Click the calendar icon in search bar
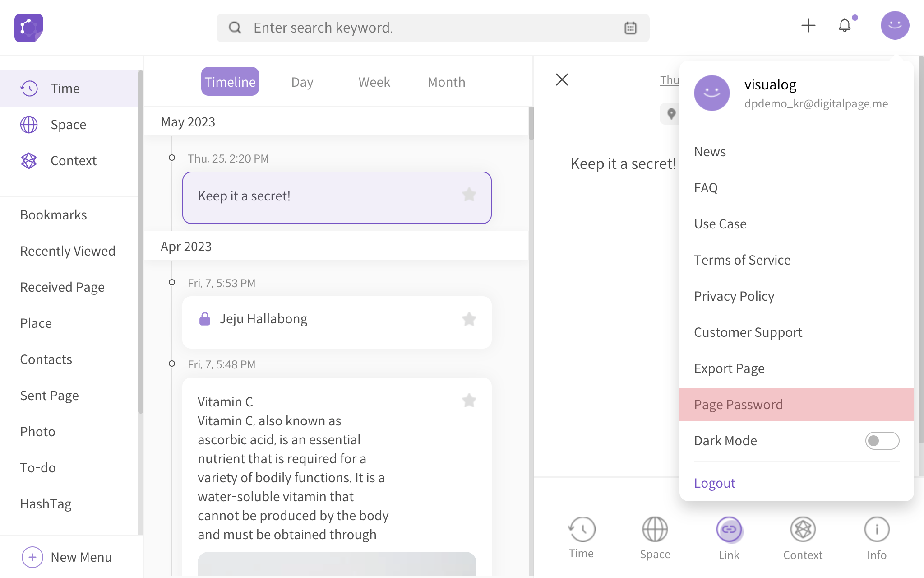This screenshot has width=924, height=578. coord(630,28)
